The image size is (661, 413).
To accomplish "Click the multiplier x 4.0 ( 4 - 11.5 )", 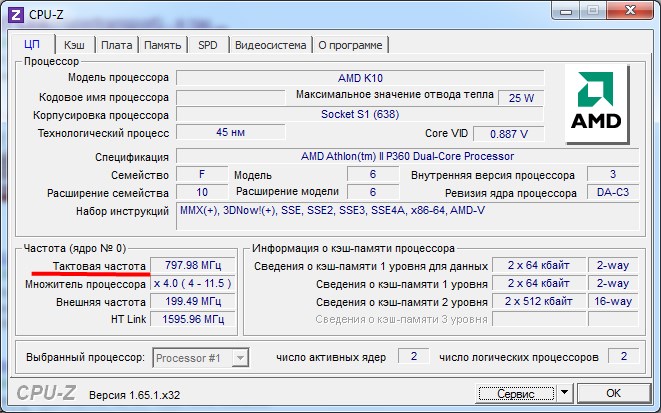I will tap(193, 283).
